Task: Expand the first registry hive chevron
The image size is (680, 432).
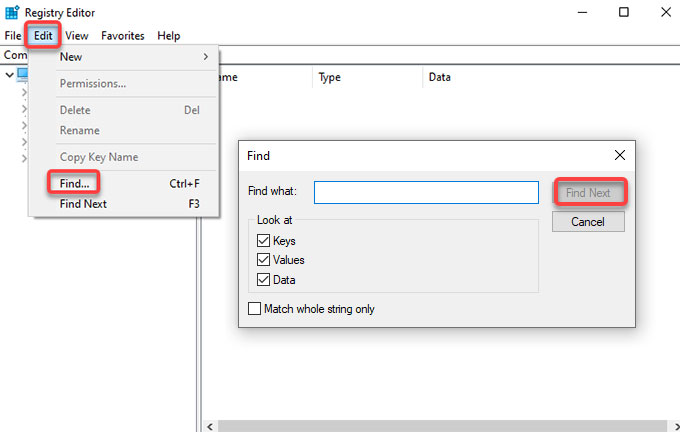Action: pyautogui.click(x=24, y=92)
